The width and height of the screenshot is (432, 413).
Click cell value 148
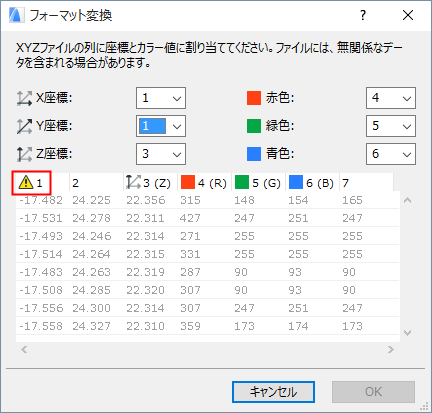click(x=244, y=200)
